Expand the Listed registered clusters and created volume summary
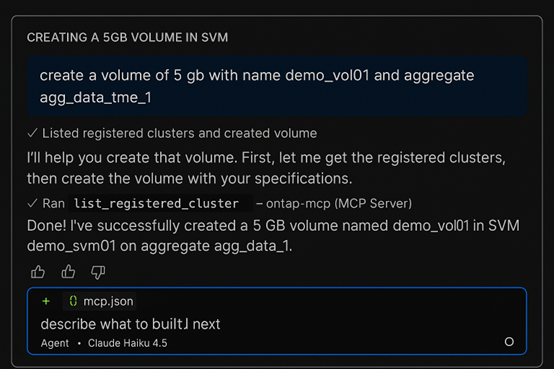 [x=172, y=133]
